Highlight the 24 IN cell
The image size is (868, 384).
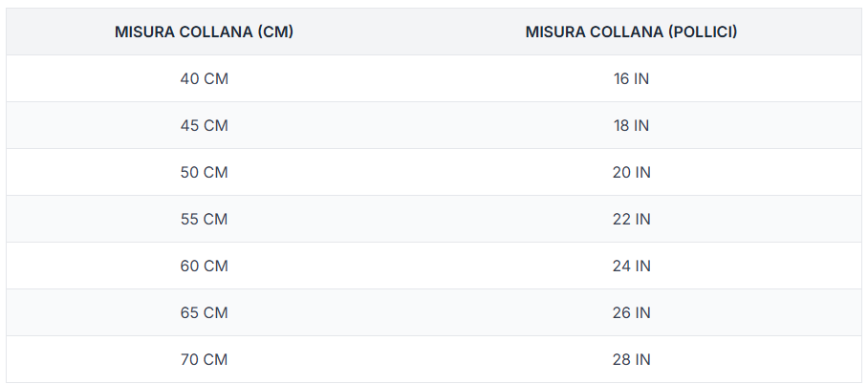(631, 266)
